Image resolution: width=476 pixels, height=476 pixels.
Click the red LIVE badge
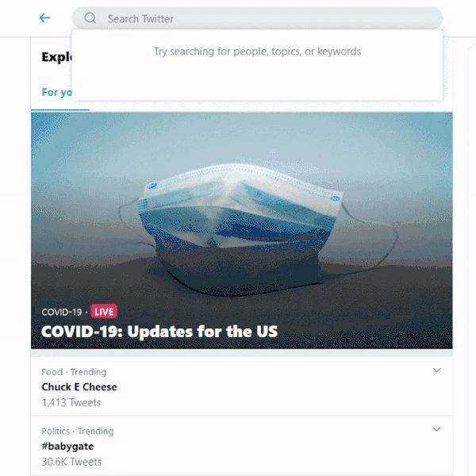pos(104,312)
